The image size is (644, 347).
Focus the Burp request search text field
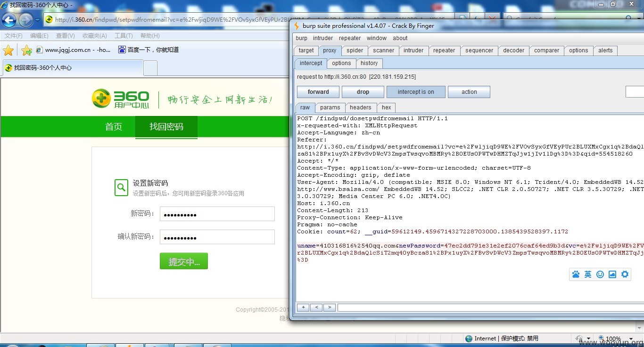tap(490, 307)
